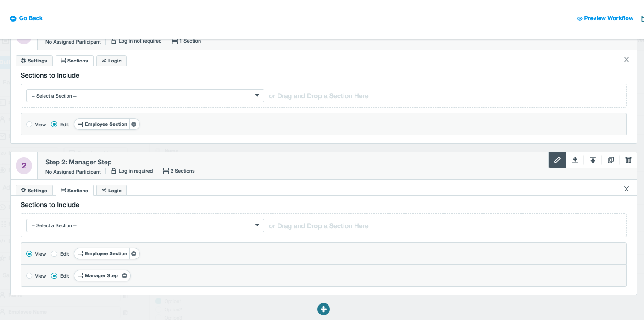Open Settings tab in Step 2
This screenshot has height=320, width=644.
(x=34, y=191)
